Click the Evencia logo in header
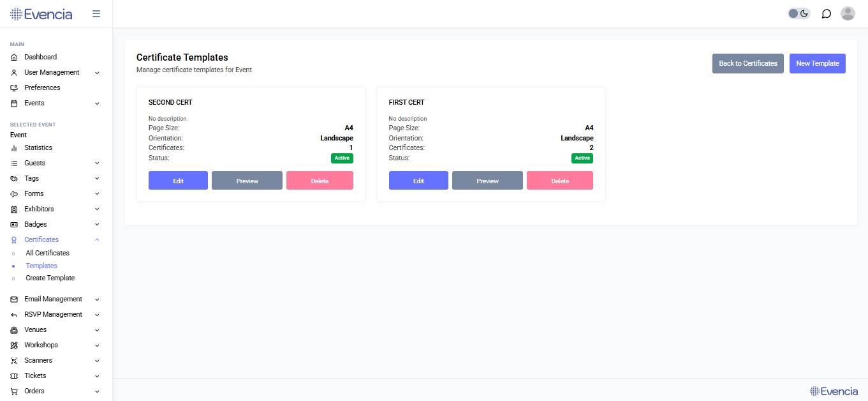The height and width of the screenshot is (401, 868). pyautogui.click(x=41, y=13)
